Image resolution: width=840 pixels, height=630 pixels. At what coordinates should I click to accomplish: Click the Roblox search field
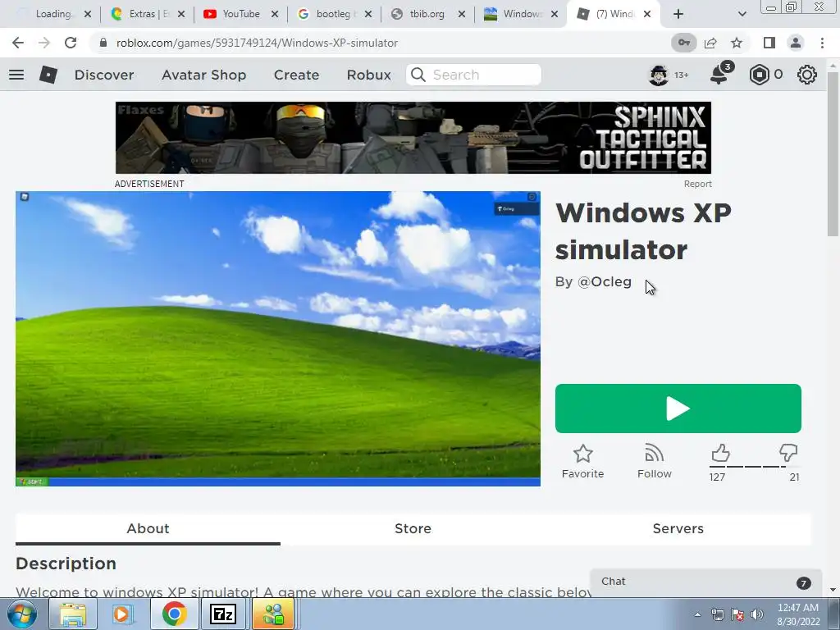tap(473, 75)
